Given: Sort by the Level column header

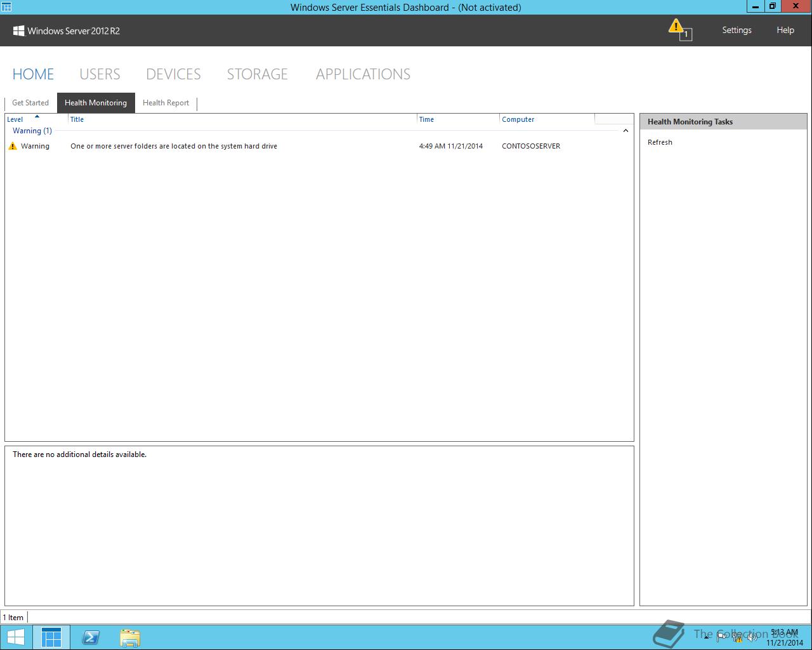Looking at the screenshot, I should (36, 119).
